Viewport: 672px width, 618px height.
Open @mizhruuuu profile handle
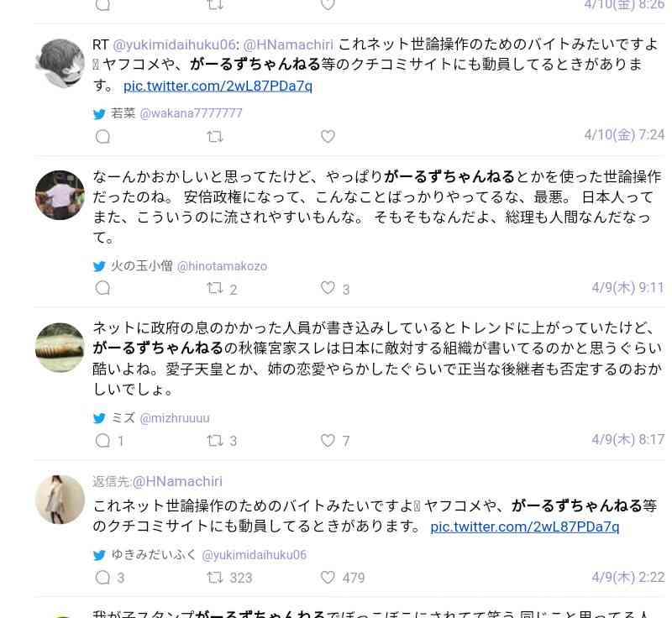pyautogui.click(x=175, y=418)
